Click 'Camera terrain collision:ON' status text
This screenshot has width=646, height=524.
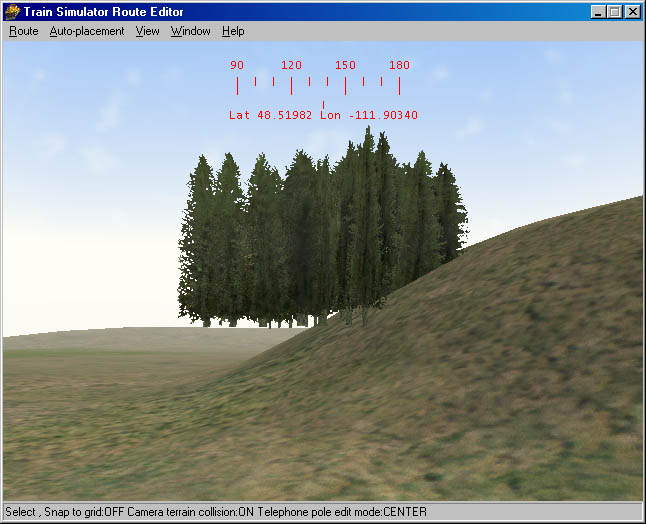(x=190, y=512)
